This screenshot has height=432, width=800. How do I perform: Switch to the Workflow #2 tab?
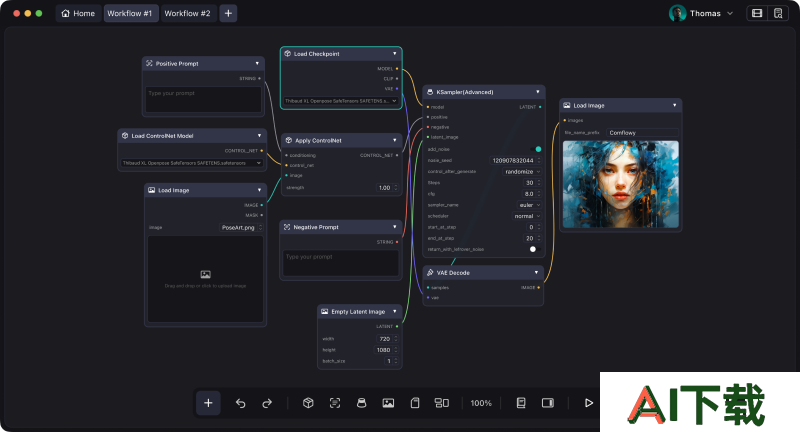coord(187,13)
